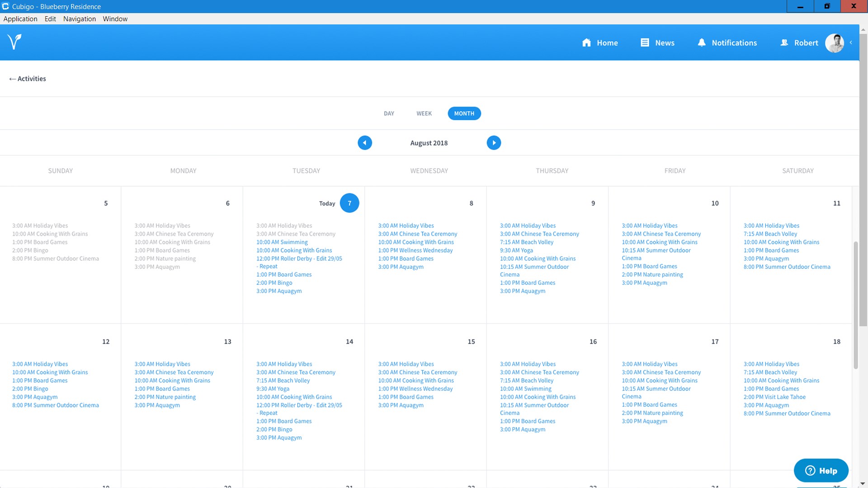Viewport: 868px width, 488px height.
Task: Click the Home house icon
Action: click(x=586, y=42)
